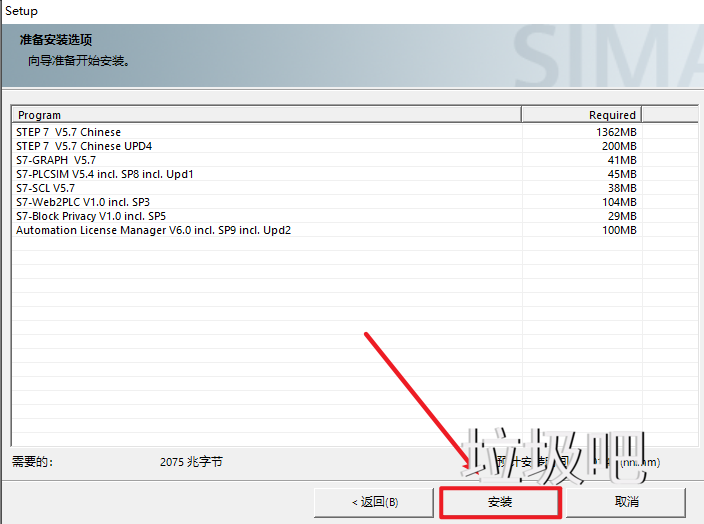
Task: Sort by the Required column header
Action: (x=581, y=115)
